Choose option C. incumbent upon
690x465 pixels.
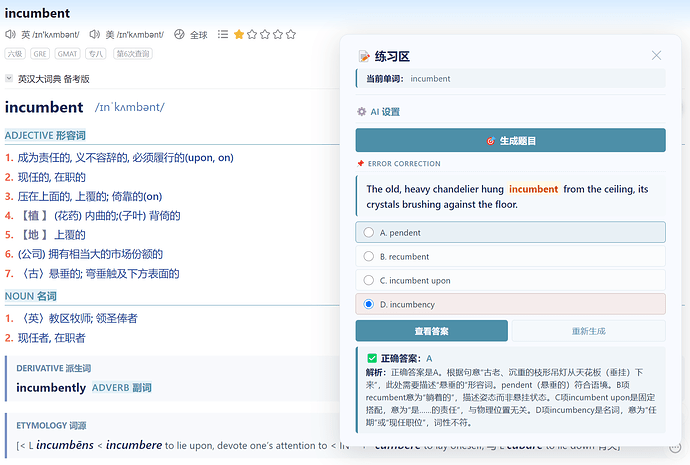510,280
